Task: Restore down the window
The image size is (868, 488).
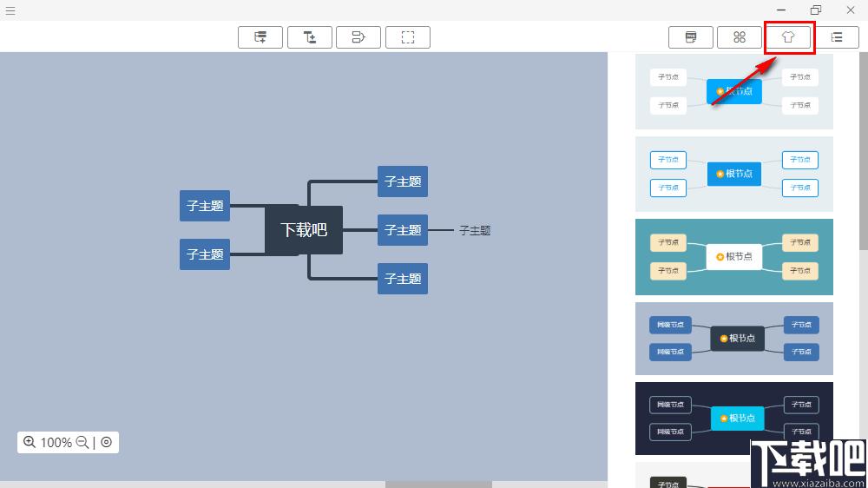Action: (x=815, y=10)
